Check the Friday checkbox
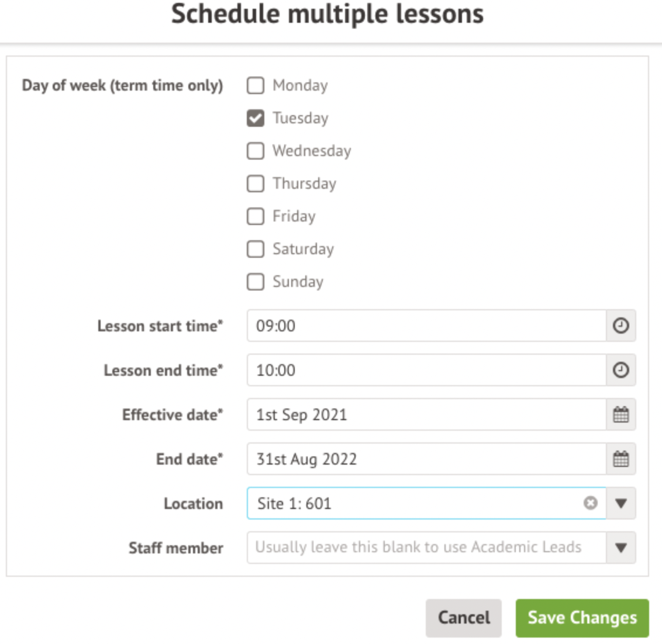The width and height of the screenshot is (662, 644). (256, 217)
